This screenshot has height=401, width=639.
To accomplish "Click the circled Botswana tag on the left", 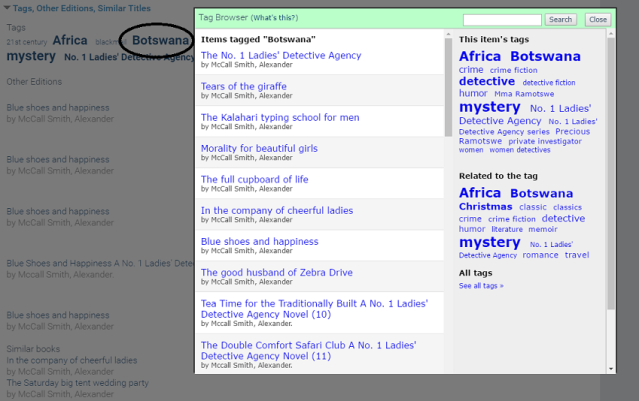I will pos(156,40).
